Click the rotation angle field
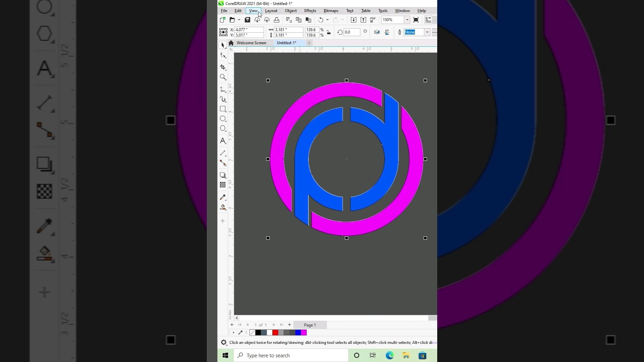 [x=351, y=32]
